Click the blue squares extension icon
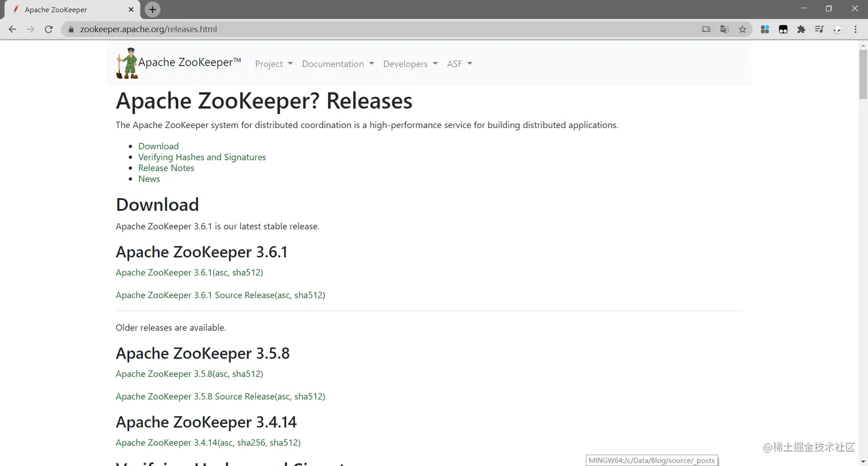The height and width of the screenshot is (466, 868). coord(765,29)
